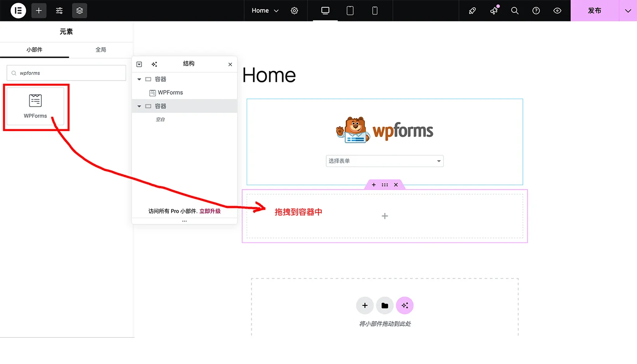
Task: Open Finder search icon in top bar
Action: coord(515,10)
